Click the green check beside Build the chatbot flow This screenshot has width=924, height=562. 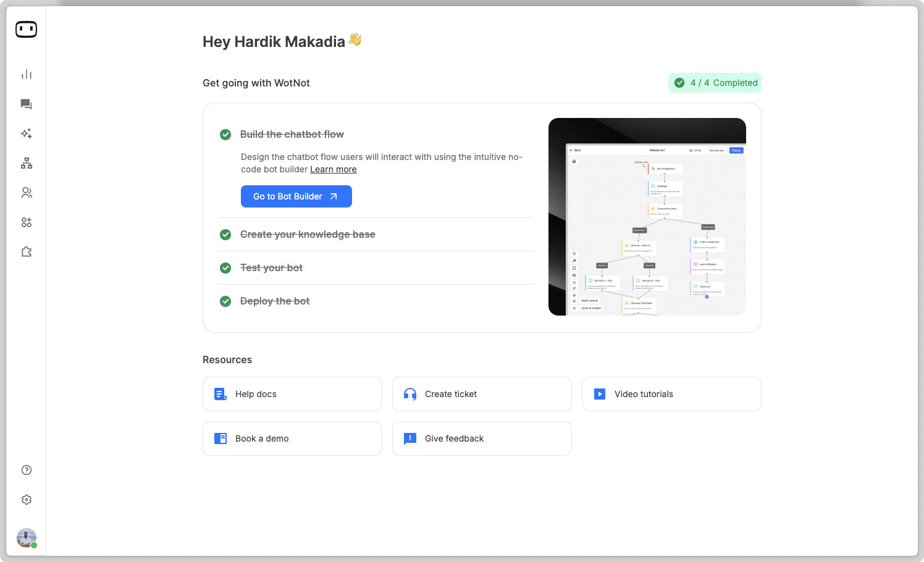click(225, 135)
